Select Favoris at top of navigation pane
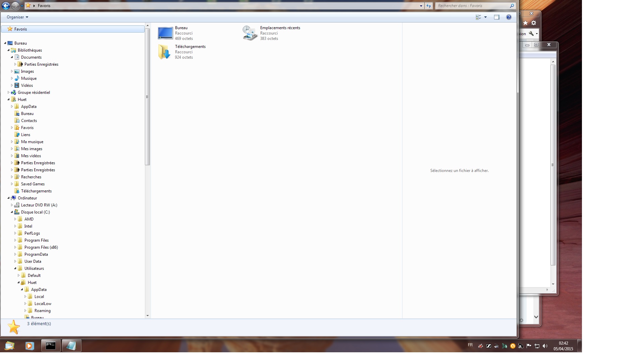 click(x=20, y=29)
